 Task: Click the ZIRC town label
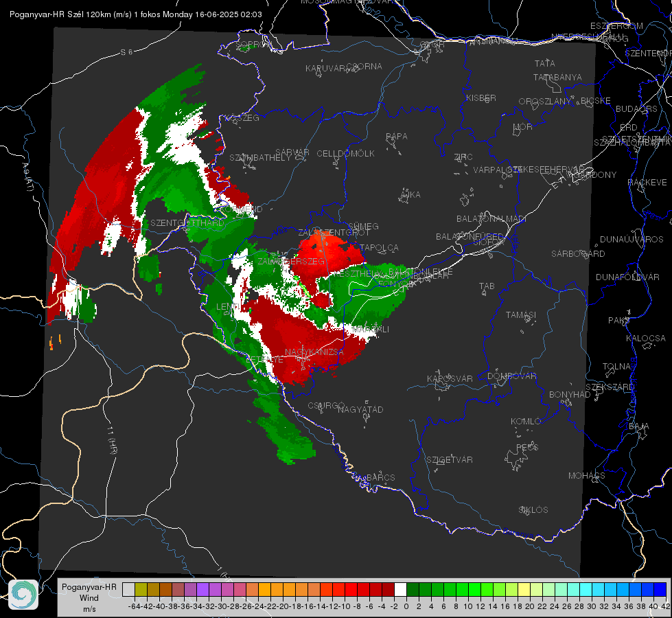pyautogui.click(x=463, y=157)
